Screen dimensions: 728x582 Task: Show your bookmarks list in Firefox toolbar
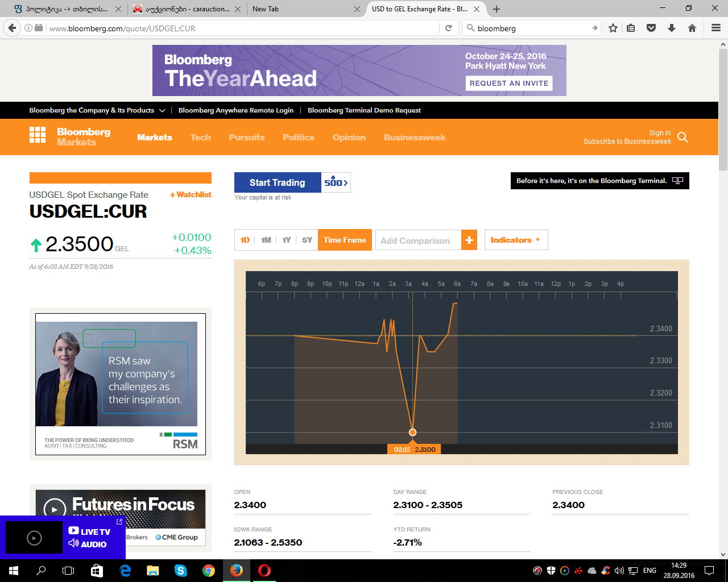[x=631, y=28]
